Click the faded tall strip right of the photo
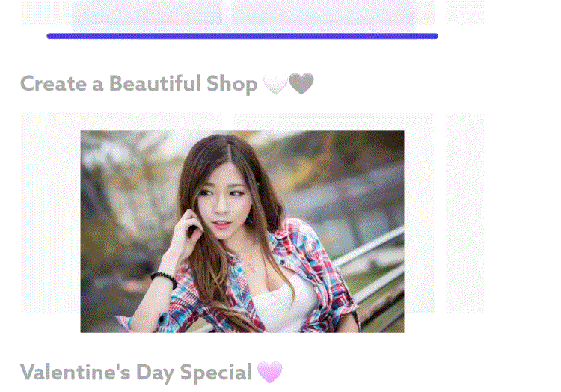 click(465, 212)
